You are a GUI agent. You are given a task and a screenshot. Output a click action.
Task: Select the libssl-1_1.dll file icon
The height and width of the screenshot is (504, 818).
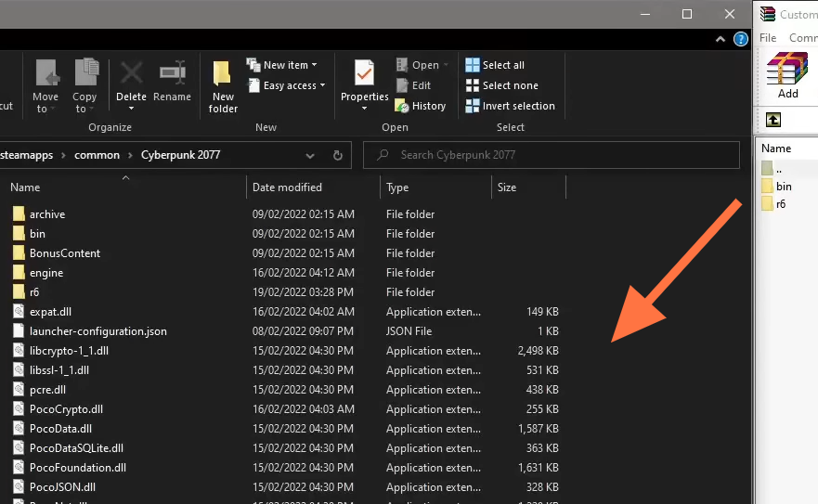point(19,370)
